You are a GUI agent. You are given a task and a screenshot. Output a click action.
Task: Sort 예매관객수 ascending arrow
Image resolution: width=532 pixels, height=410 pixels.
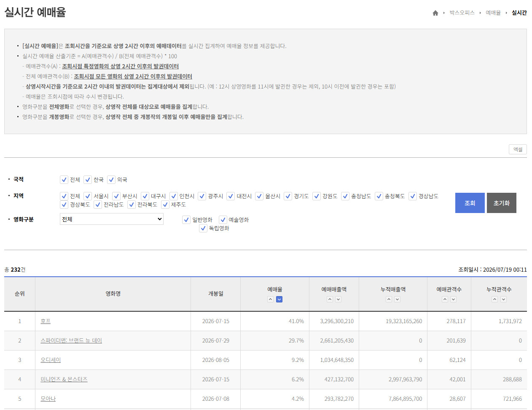coord(445,299)
